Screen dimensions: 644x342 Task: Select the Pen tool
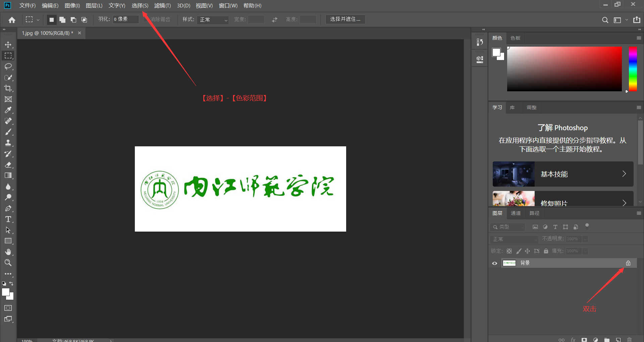tap(8, 208)
